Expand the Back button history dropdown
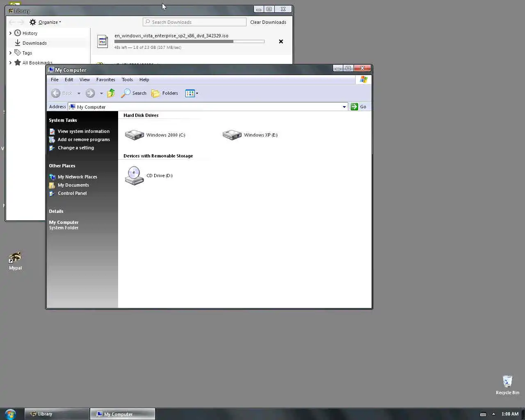This screenshot has width=525, height=420. pos(79,94)
